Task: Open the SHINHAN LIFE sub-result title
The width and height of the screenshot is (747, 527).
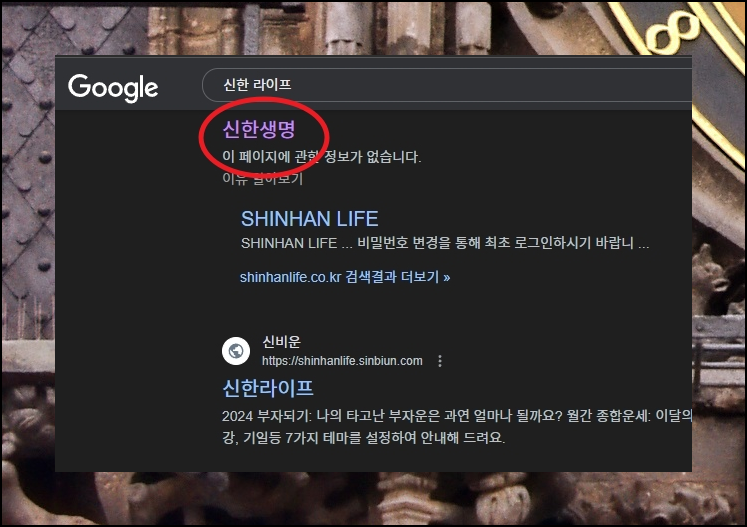Action: coord(309,219)
